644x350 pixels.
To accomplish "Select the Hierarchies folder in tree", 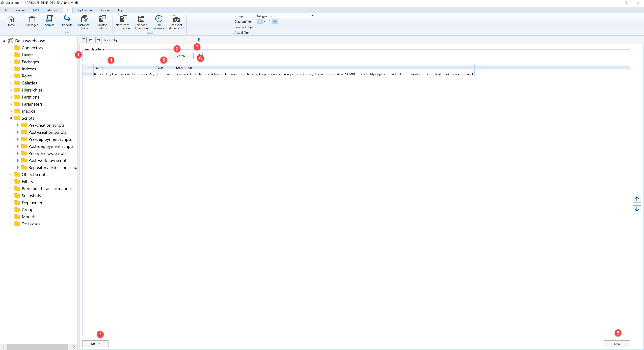I will point(32,90).
